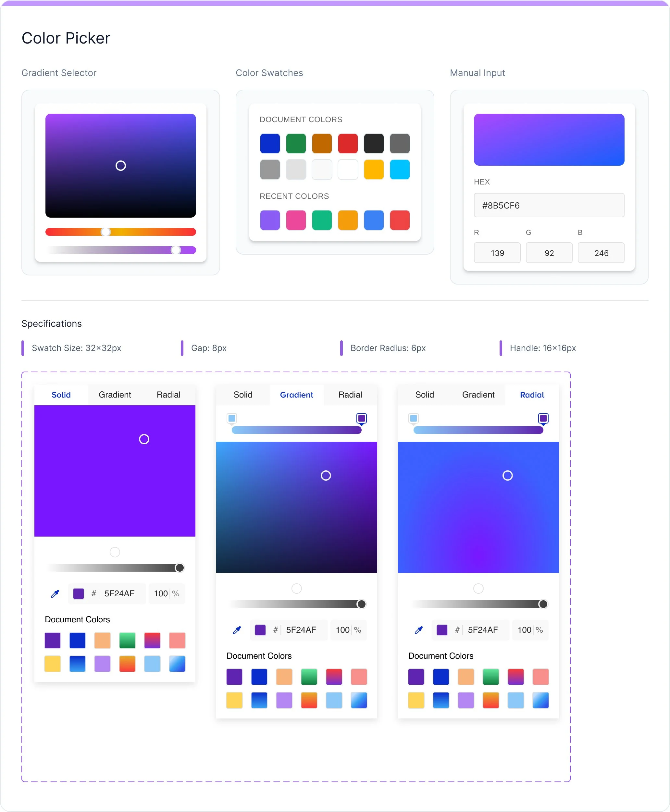
Task: Select the light blue gradient stop in the Radial panel
Action: [413, 418]
